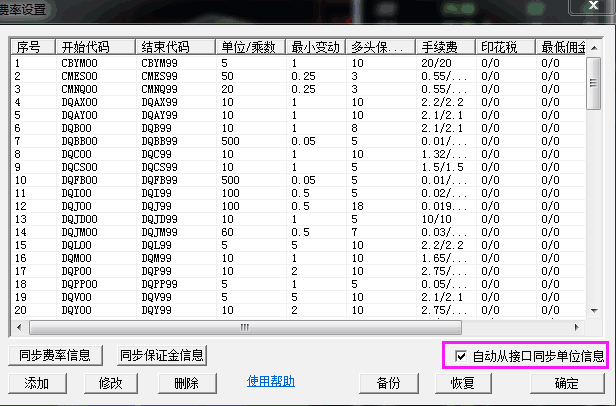
Task: Click the 修改 button
Action: point(111,383)
